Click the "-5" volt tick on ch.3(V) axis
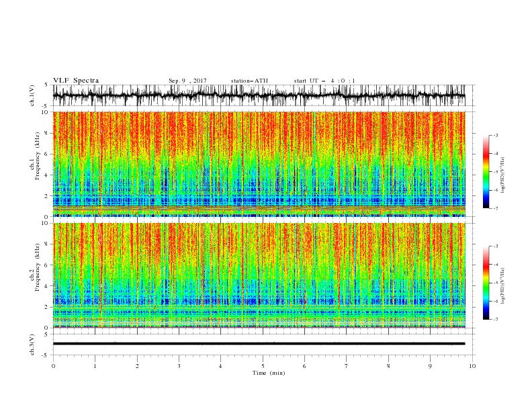Viewport: 532px width, 411px height. click(45, 355)
